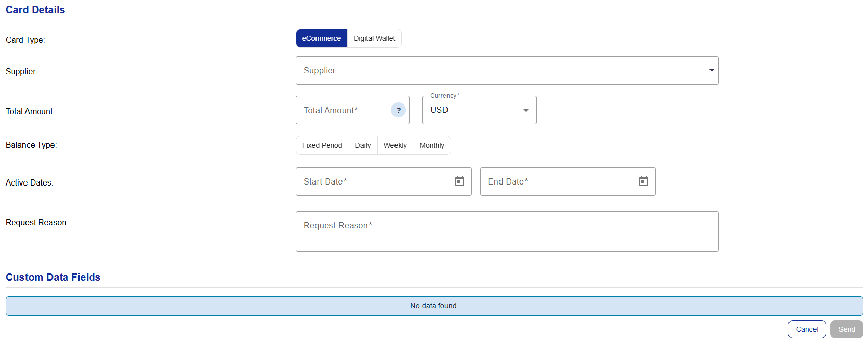This screenshot has height=342, width=868.
Task: Open the End Date calendar picker icon
Action: [x=644, y=181]
